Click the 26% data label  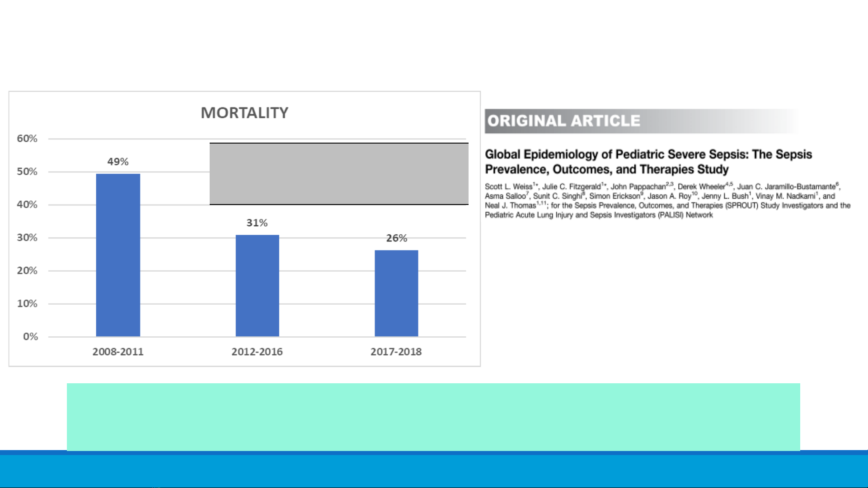(396, 238)
